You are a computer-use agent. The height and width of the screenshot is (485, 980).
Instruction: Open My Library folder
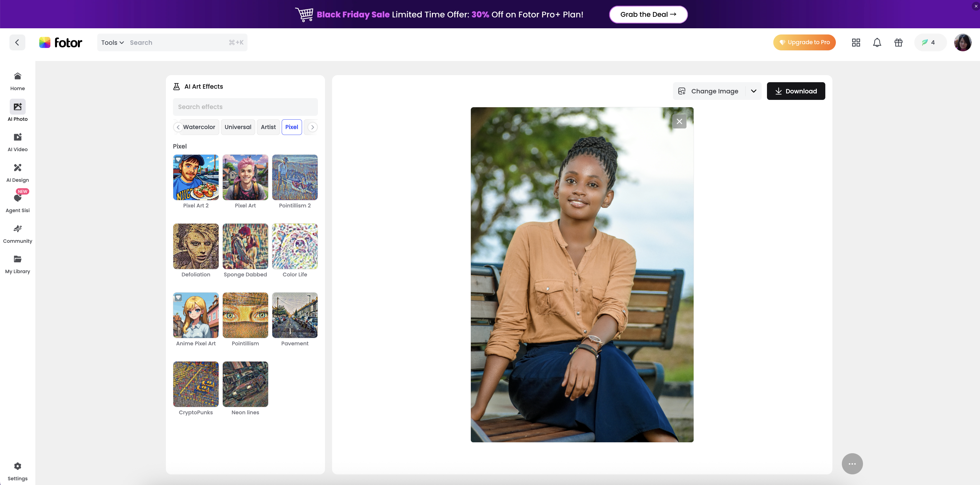pos(17,259)
